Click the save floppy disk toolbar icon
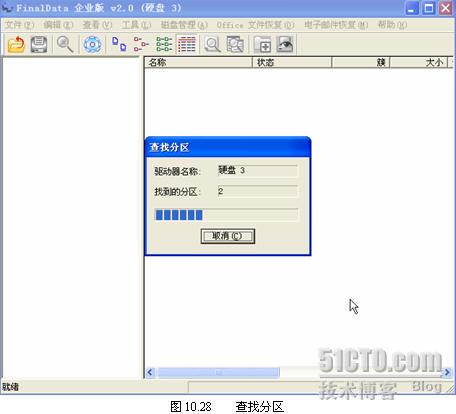The image size is (456, 414). 39,44
